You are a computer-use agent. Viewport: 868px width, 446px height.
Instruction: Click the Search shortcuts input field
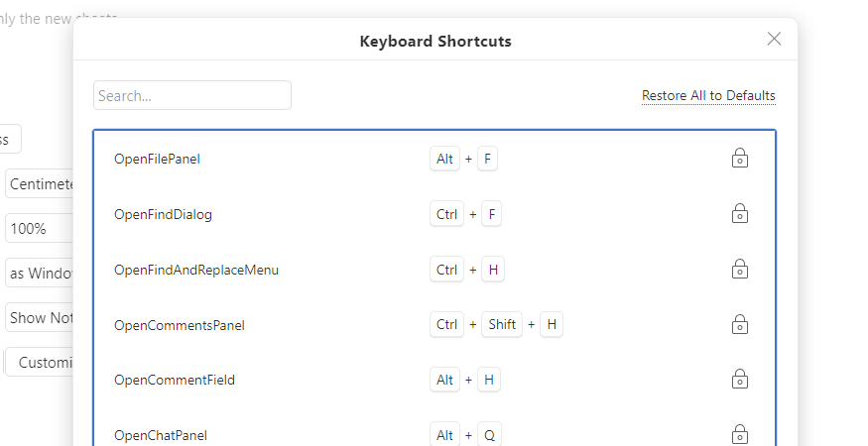tap(192, 95)
